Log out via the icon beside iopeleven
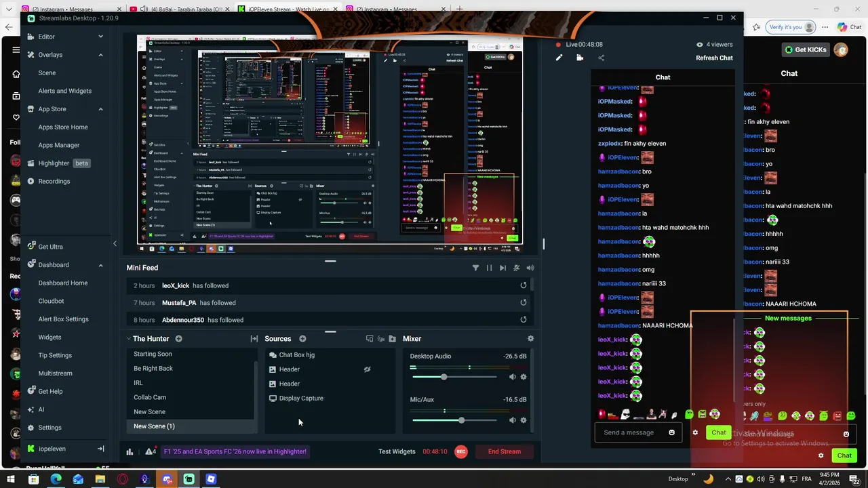 (x=100, y=449)
